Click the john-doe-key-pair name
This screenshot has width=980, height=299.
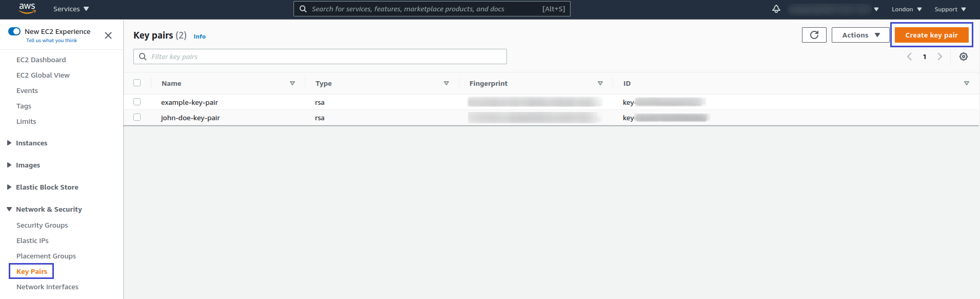(190, 118)
